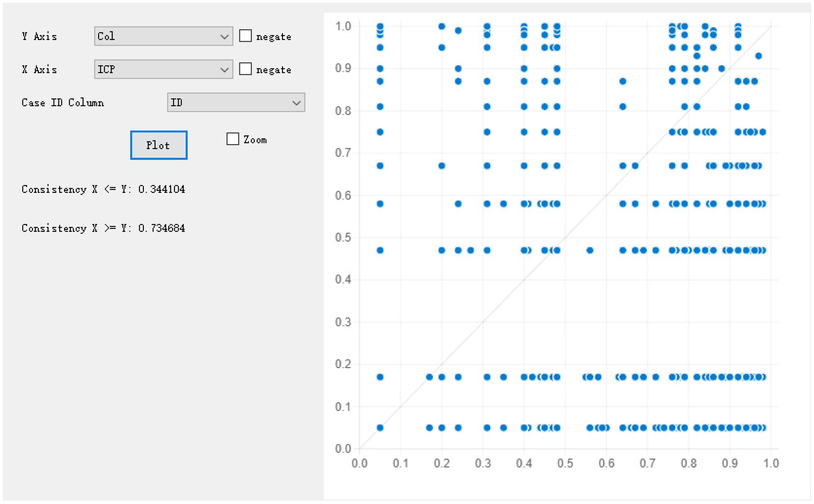This screenshot has width=814, height=504.
Task: Expand the Case ID Column dropdown
Action: pos(236,102)
